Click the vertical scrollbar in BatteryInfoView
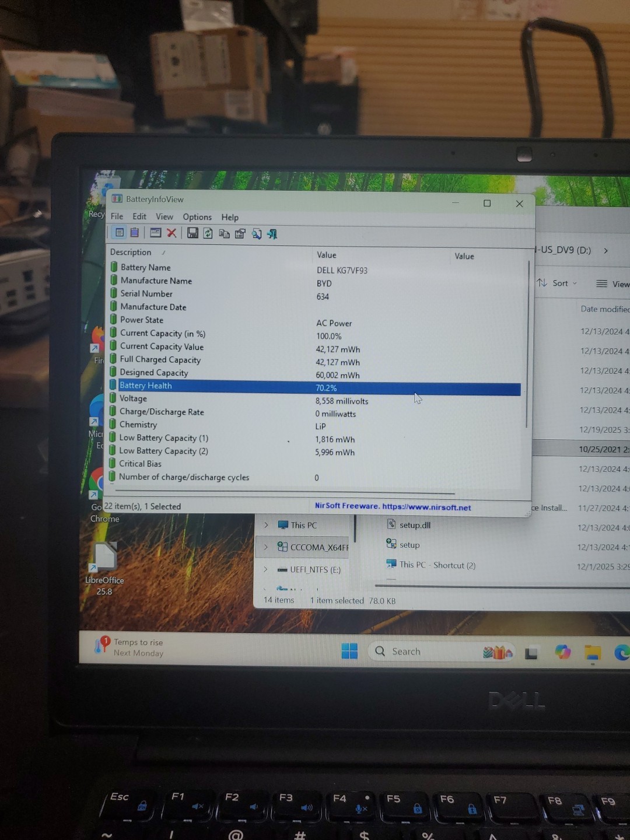The width and height of the screenshot is (630, 840). [527, 344]
